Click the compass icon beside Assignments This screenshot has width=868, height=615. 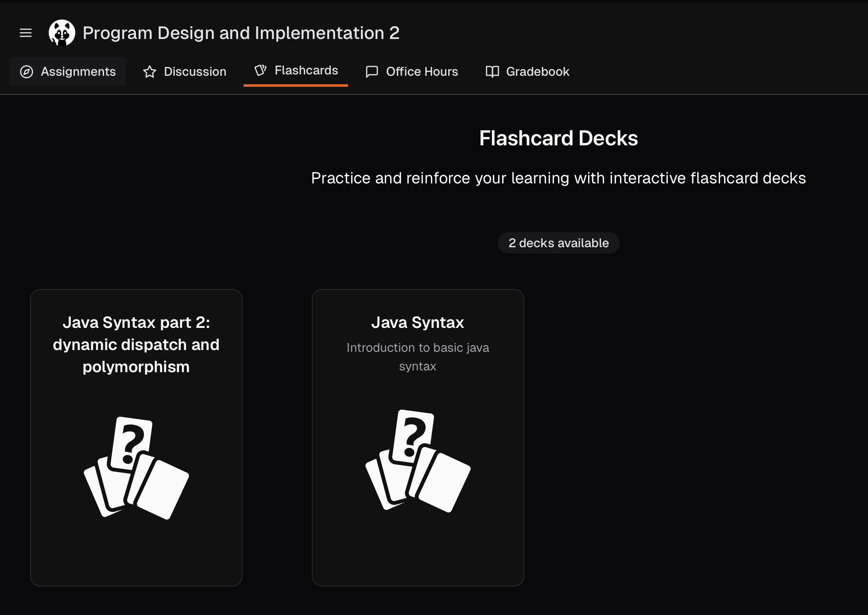(27, 72)
